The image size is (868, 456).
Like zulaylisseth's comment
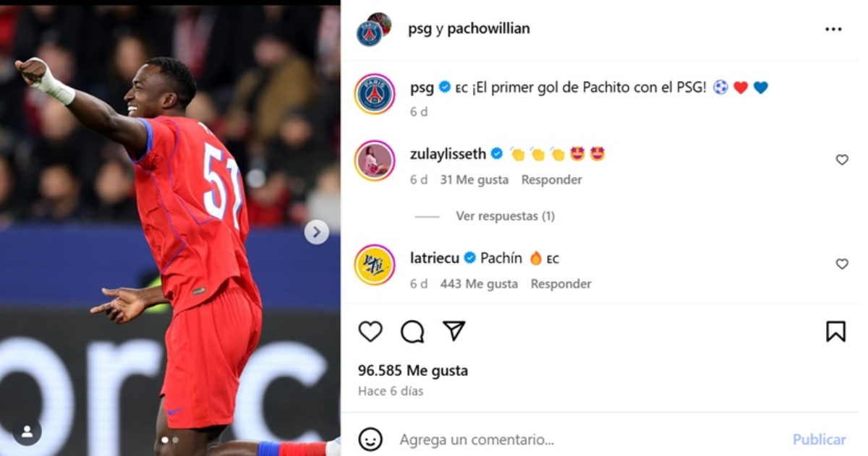[x=842, y=160]
